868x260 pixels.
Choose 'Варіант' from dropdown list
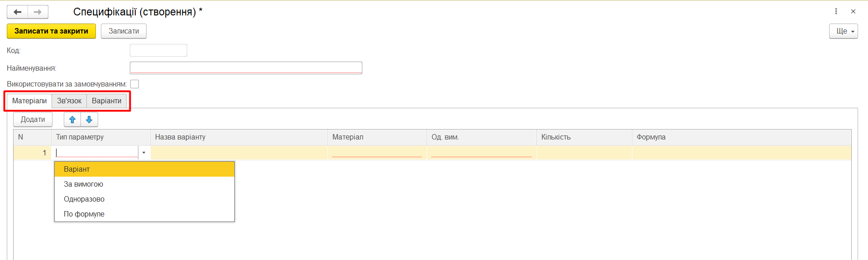[77, 169]
